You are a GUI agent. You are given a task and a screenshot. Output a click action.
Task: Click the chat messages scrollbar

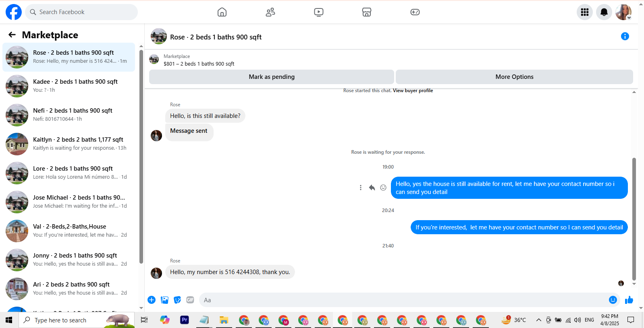[x=634, y=219]
